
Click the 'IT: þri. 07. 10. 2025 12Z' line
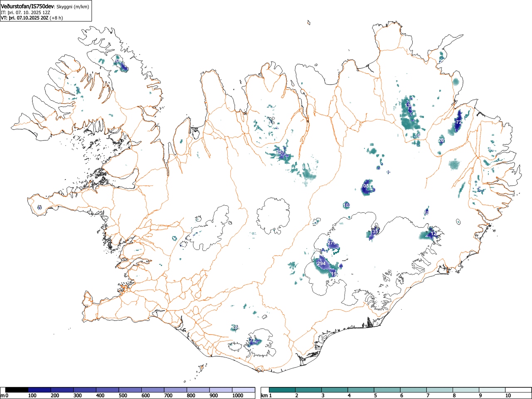26,12
